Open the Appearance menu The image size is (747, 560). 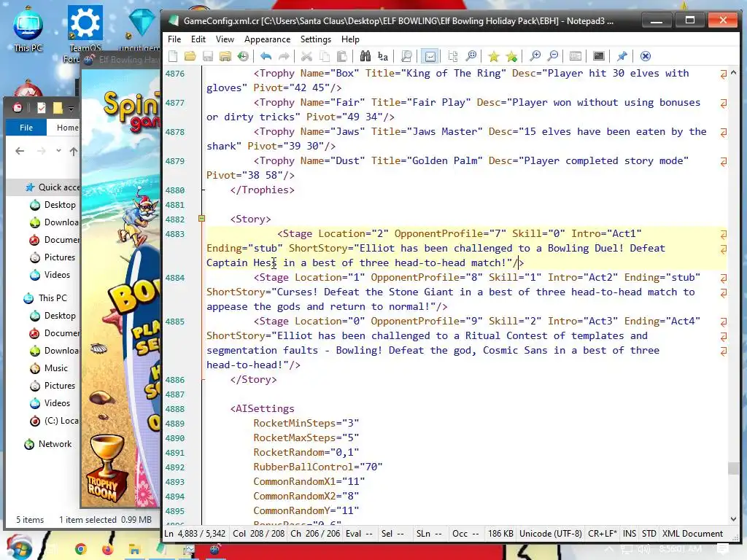267,39
